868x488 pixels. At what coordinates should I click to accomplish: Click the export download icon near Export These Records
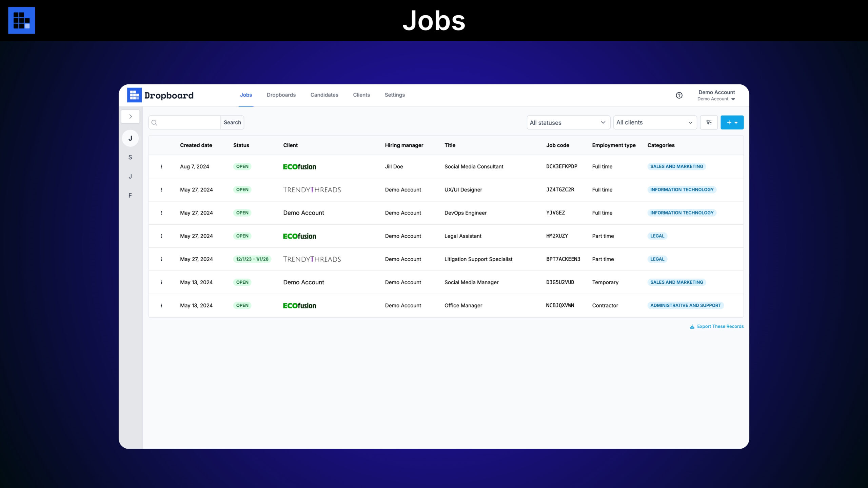click(692, 326)
